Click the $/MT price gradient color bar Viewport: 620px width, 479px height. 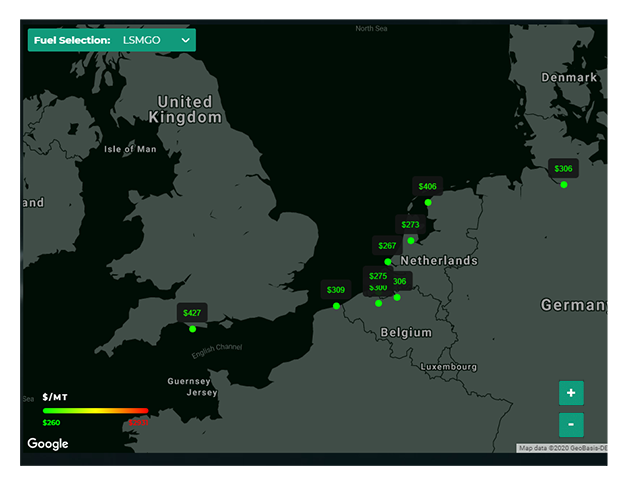(x=95, y=411)
